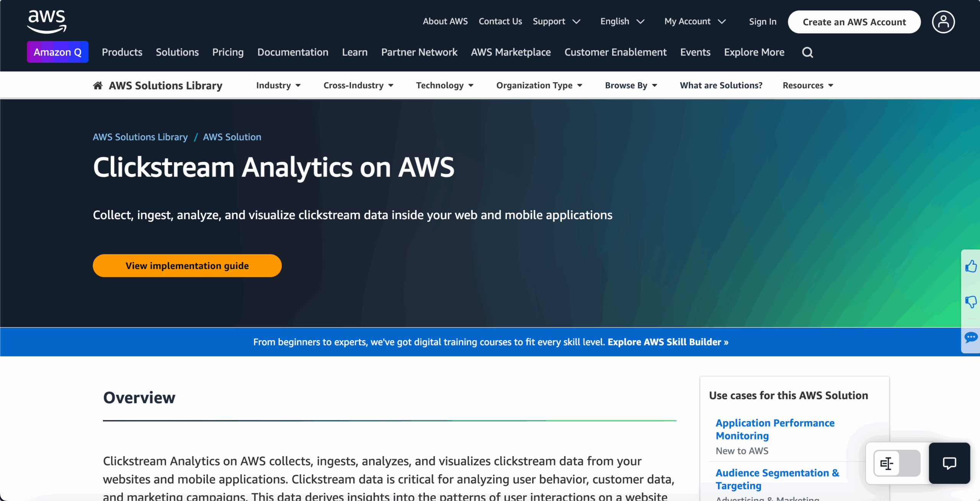
Task: Toggle the text cursor switch at bottom right
Action: coord(897,463)
